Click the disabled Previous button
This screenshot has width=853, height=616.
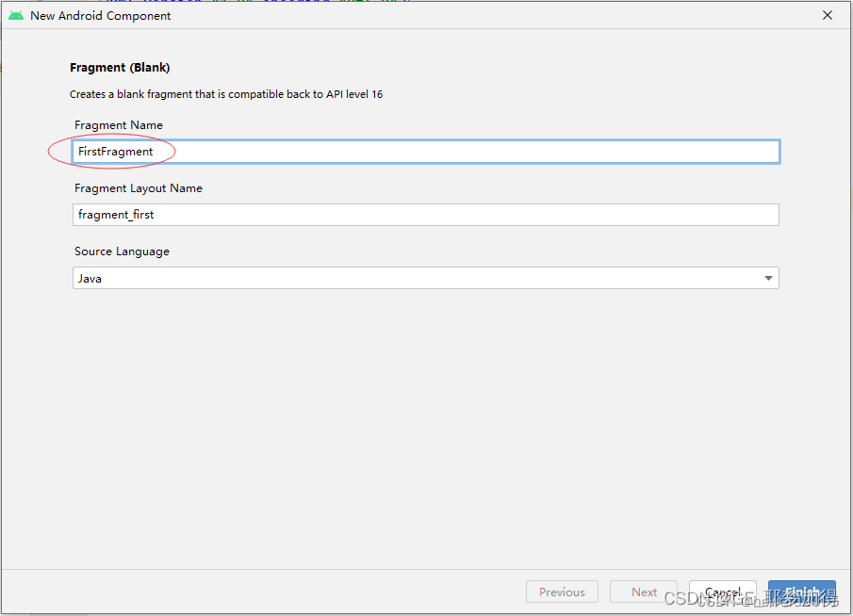(562, 592)
